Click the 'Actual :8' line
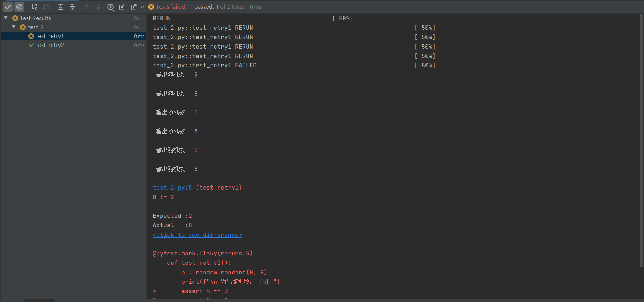This screenshot has height=302, width=644. (x=172, y=225)
